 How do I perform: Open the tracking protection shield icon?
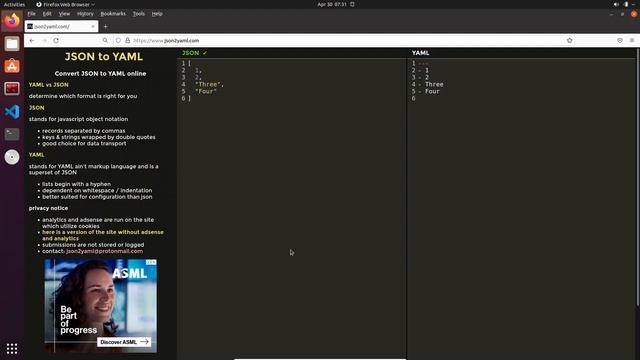(x=118, y=40)
